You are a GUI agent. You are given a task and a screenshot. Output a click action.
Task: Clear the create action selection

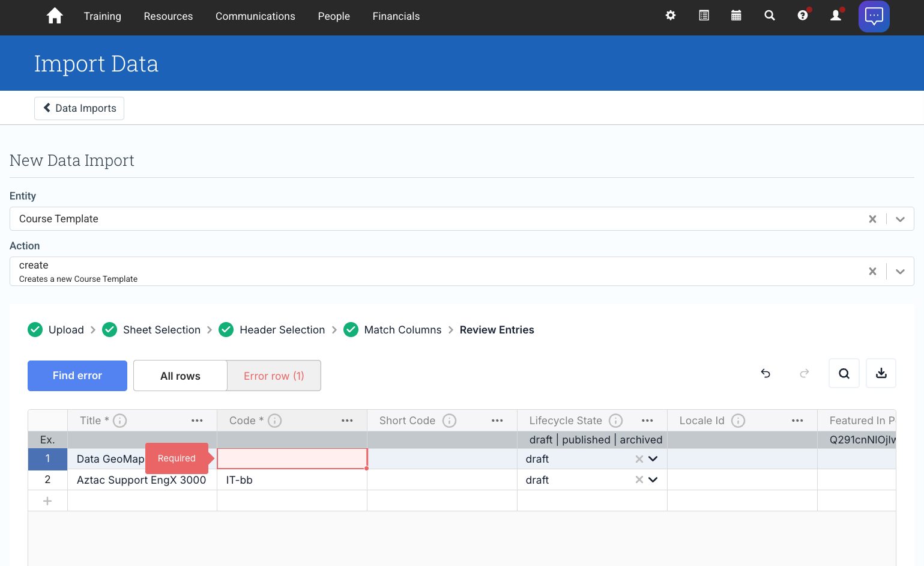(x=872, y=272)
